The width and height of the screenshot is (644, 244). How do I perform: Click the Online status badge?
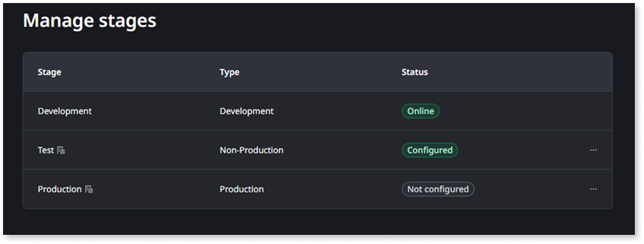pyautogui.click(x=421, y=111)
